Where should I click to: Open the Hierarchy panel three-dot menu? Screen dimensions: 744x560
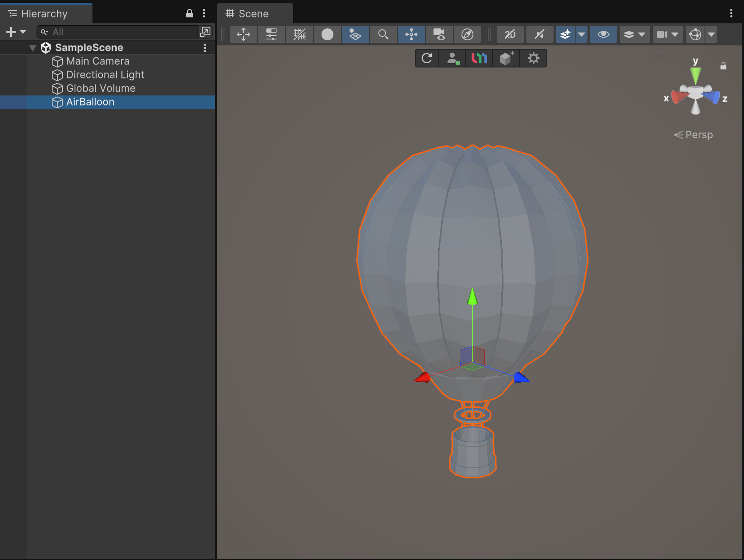click(204, 13)
